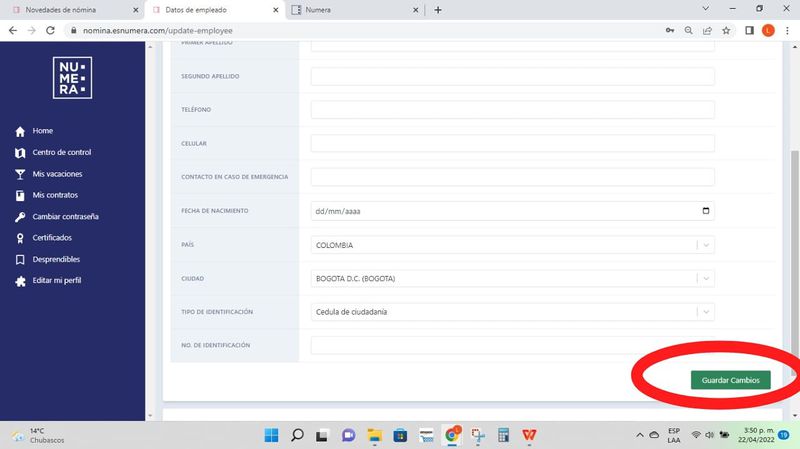Image resolution: width=800 pixels, height=449 pixels.
Task: Open the calendar picker for Fecha de nacimiento
Action: pyautogui.click(x=706, y=211)
